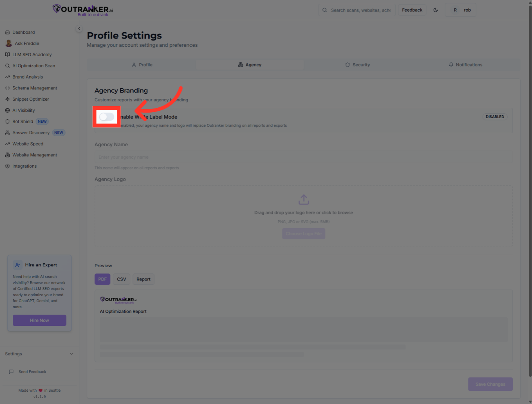The width and height of the screenshot is (532, 404).
Task: Select the Schema Management tool
Action: coord(34,88)
